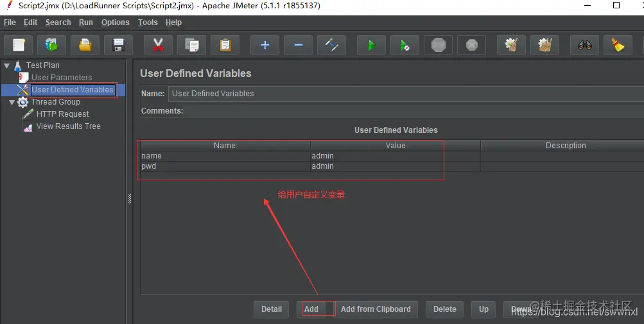
Task: Click the Paste clipboard icon
Action: pyautogui.click(x=225, y=45)
